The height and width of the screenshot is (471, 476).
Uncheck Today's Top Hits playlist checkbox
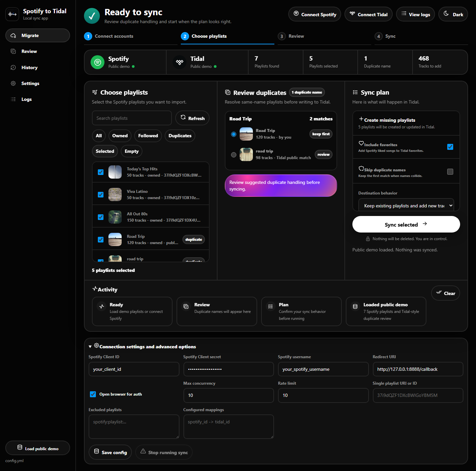(x=101, y=172)
